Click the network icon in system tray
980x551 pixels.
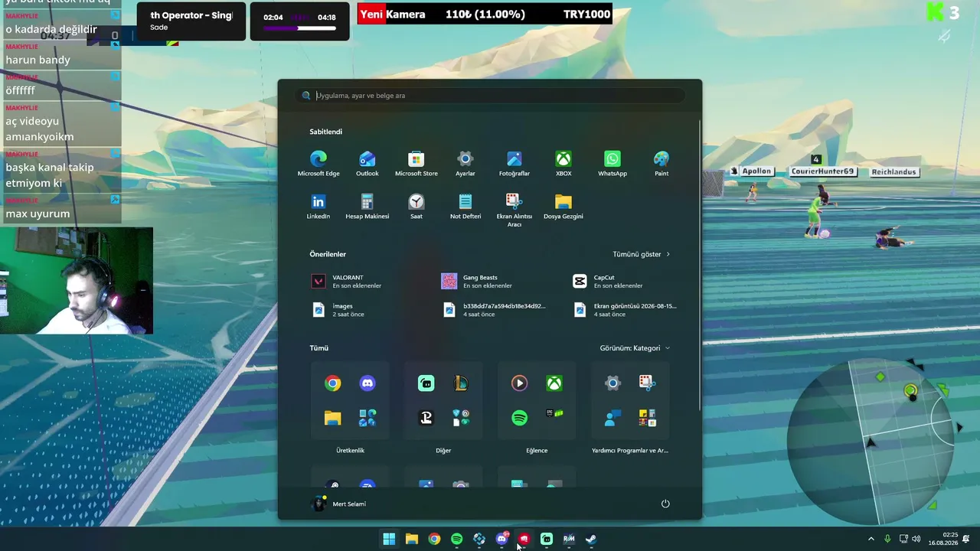click(x=903, y=539)
